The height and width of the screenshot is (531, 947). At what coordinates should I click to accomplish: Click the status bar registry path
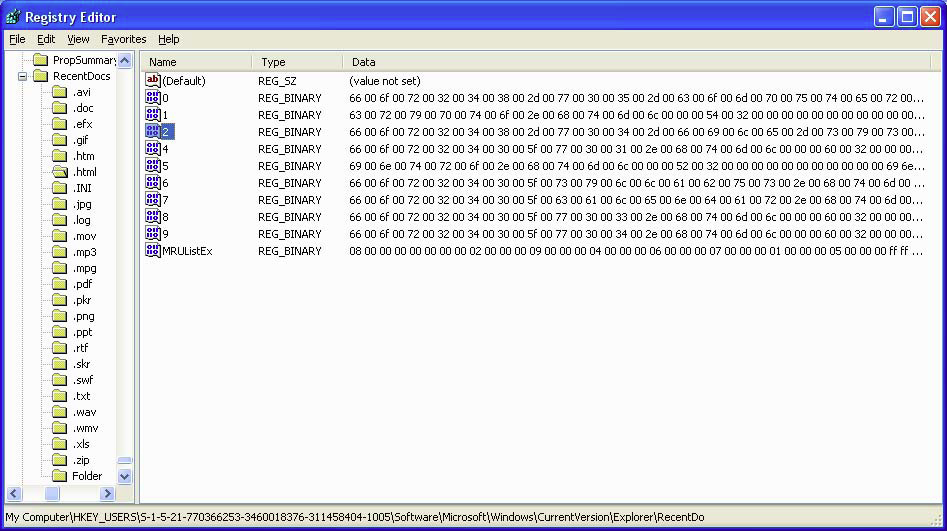[355, 517]
